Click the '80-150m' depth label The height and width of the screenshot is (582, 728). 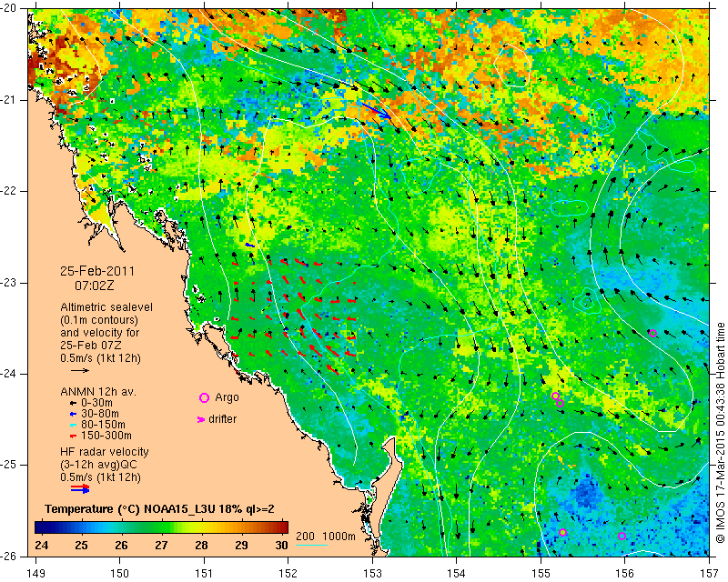(x=103, y=425)
